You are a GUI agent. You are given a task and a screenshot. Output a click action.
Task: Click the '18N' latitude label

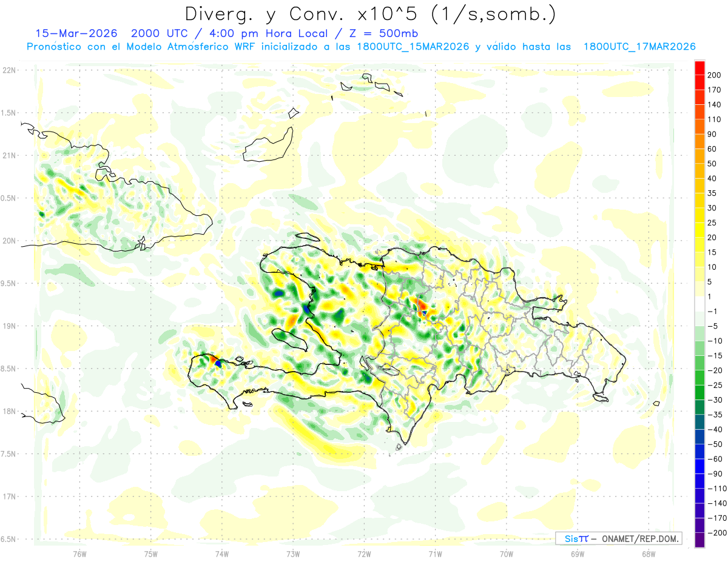9,411
